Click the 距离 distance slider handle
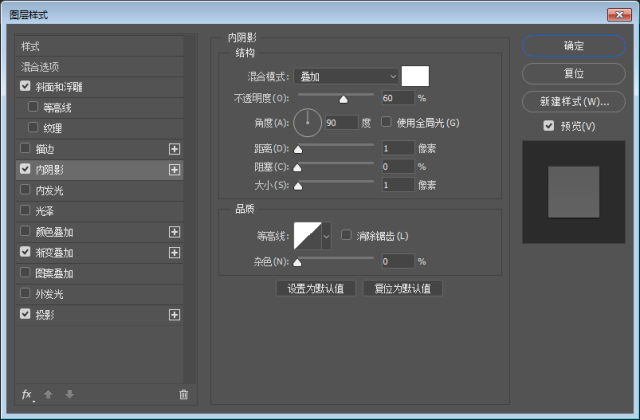Image resolution: width=640 pixels, height=420 pixels. pos(298,149)
